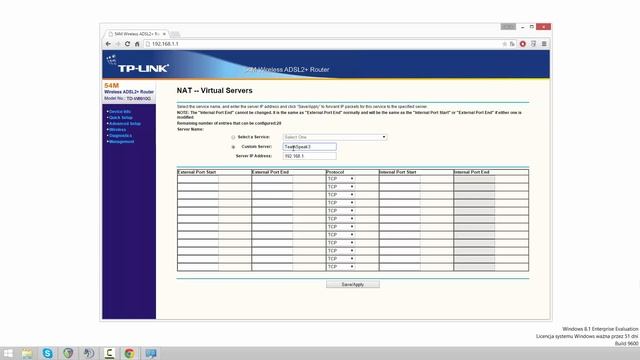Viewport: 640px width, 360px height.
Task: Open File Explorer from the taskbar
Action: [x=27, y=353]
